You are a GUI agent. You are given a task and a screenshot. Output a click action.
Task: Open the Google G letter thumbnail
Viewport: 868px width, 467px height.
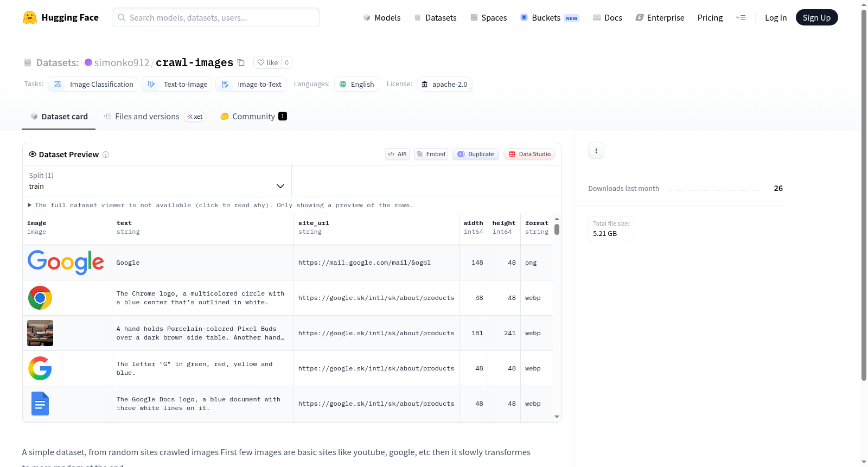pyautogui.click(x=40, y=368)
